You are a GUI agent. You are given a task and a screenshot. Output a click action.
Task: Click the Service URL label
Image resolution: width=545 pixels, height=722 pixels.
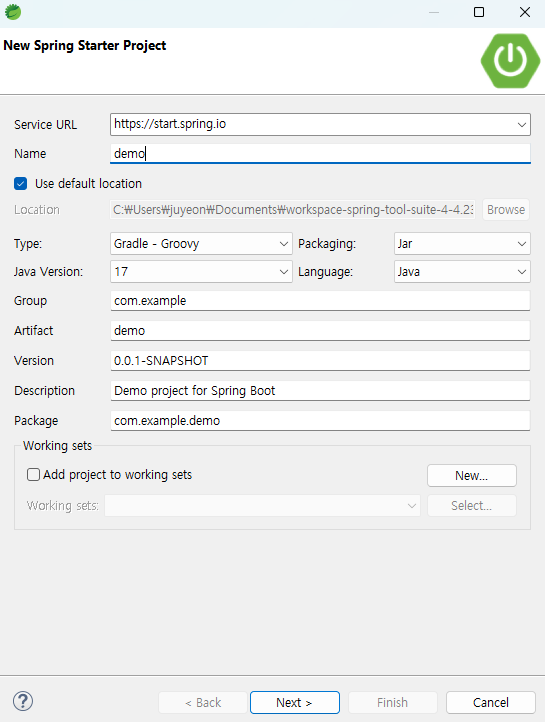[x=46, y=125]
